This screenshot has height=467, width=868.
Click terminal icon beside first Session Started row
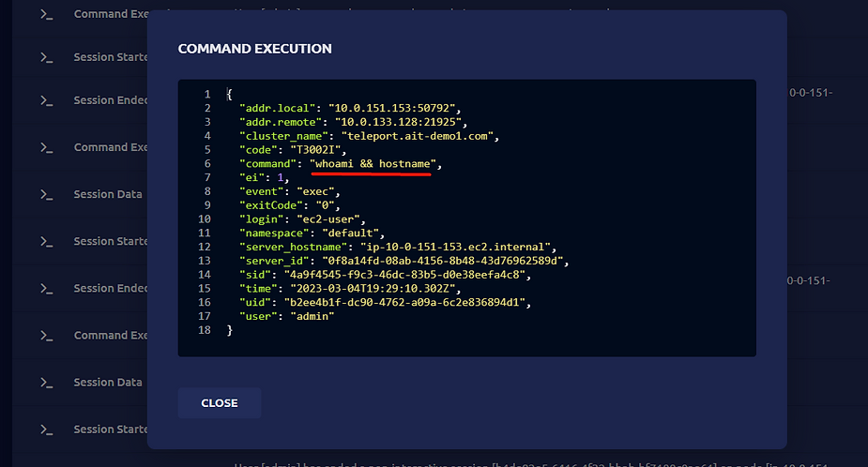tap(47, 57)
